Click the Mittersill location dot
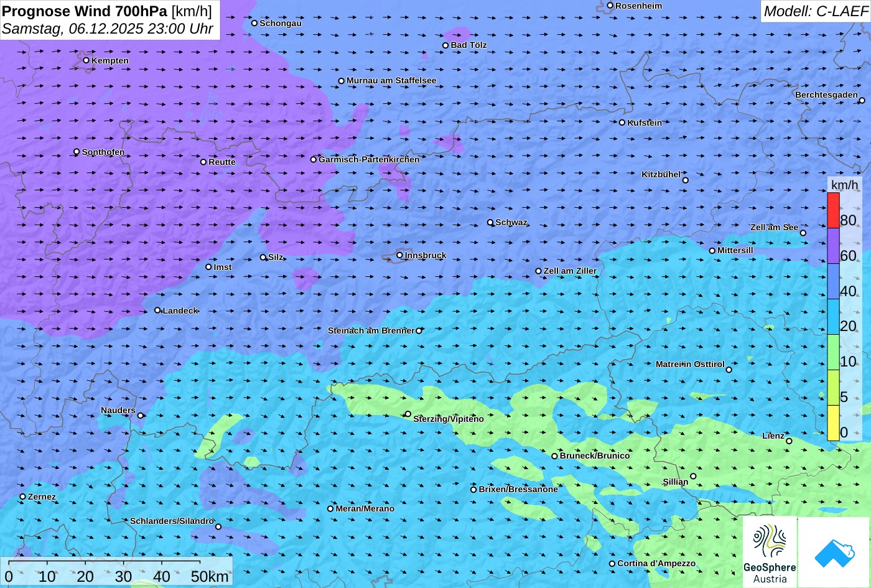 712,251
